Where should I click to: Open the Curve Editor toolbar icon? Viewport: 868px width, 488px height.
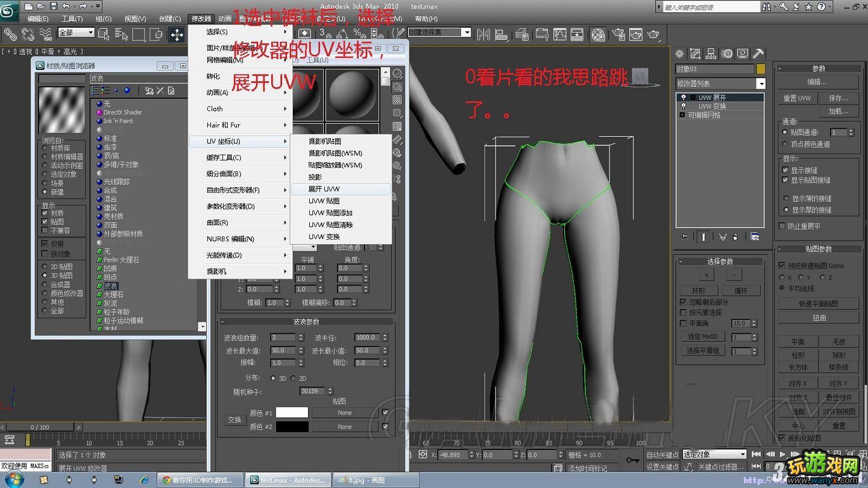click(559, 34)
